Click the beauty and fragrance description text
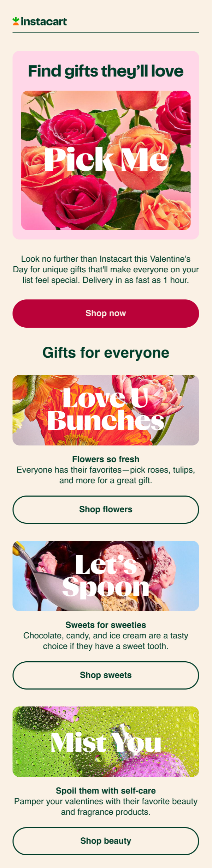Screen dimensions: 212x868 tap(106, 807)
